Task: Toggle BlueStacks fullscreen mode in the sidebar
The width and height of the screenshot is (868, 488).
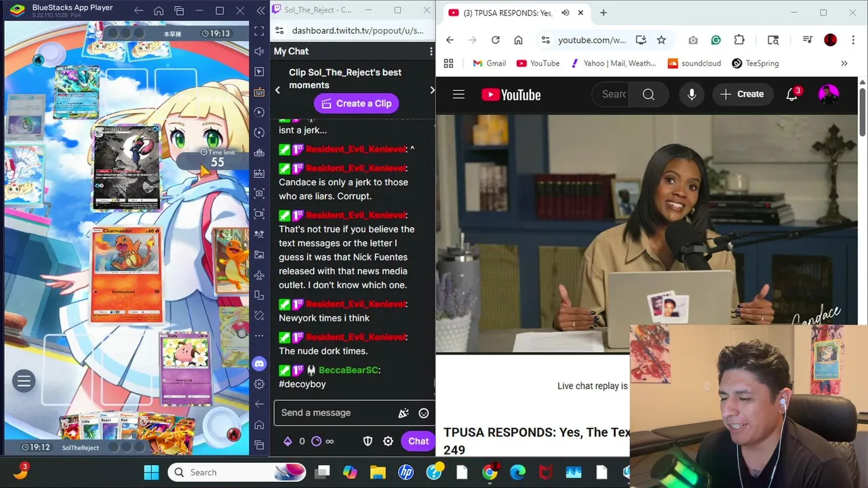Action: 259,30
